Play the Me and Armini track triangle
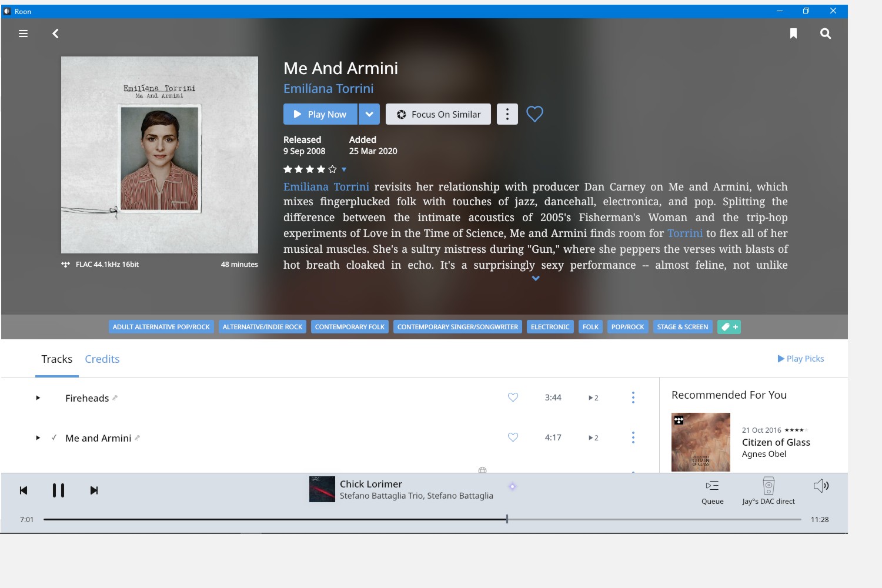Image resolution: width=882 pixels, height=588 pixels. pyautogui.click(x=38, y=438)
